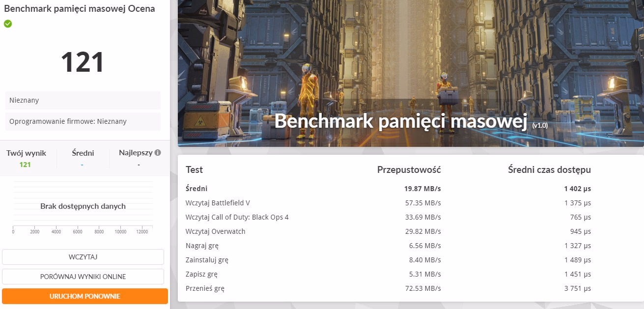Click the green validation checkmark icon
The width and height of the screenshot is (644, 309).
(x=8, y=24)
